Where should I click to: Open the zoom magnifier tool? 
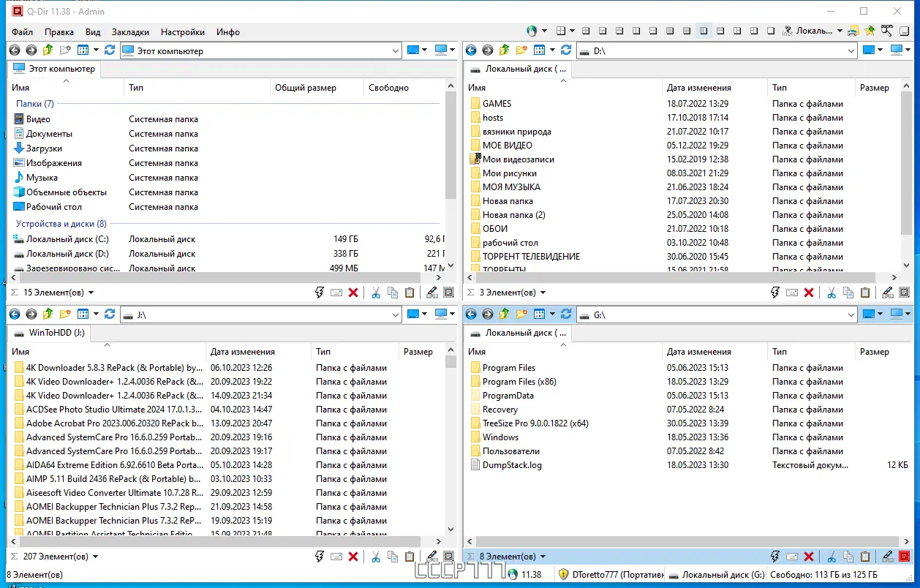(887, 31)
